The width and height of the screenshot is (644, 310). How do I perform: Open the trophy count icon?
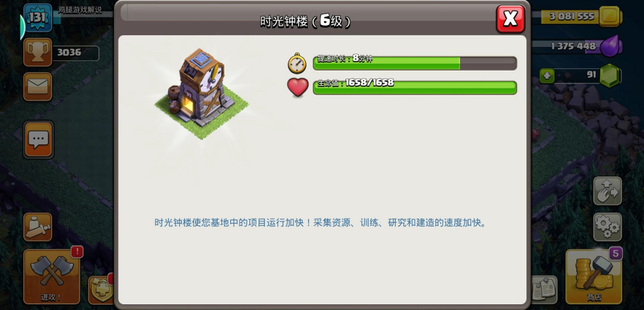point(38,52)
